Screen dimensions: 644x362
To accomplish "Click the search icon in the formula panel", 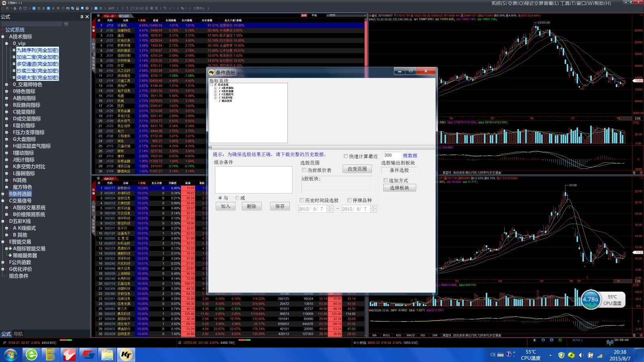I will click(66, 24).
